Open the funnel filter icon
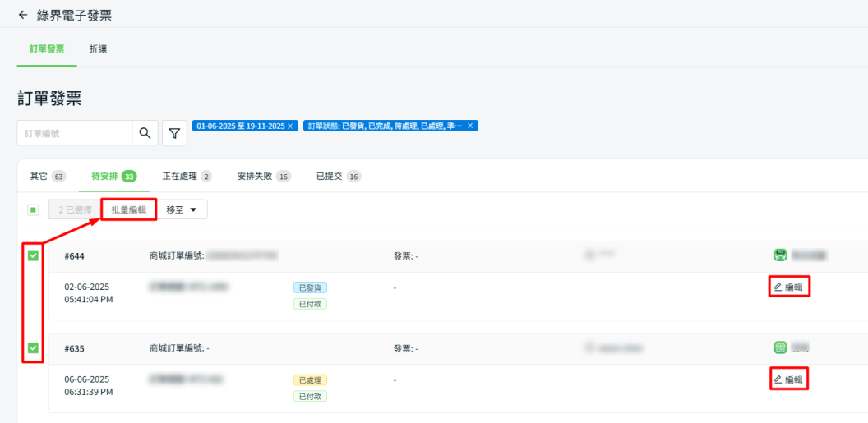The height and width of the screenshot is (423, 868). coord(174,133)
